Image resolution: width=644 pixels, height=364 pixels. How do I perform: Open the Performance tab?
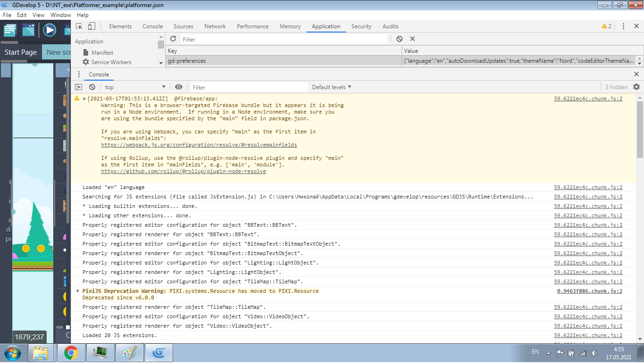pyautogui.click(x=253, y=26)
